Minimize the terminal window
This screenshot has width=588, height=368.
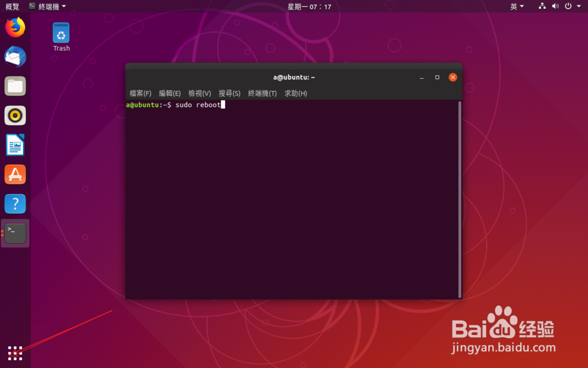[422, 77]
